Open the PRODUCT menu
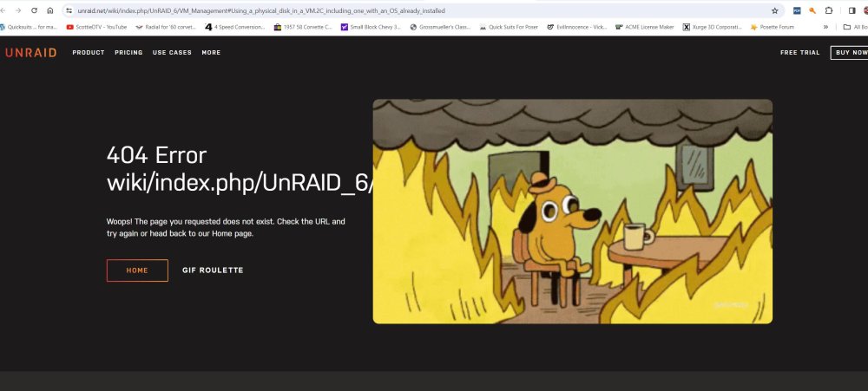 pos(89,53)
